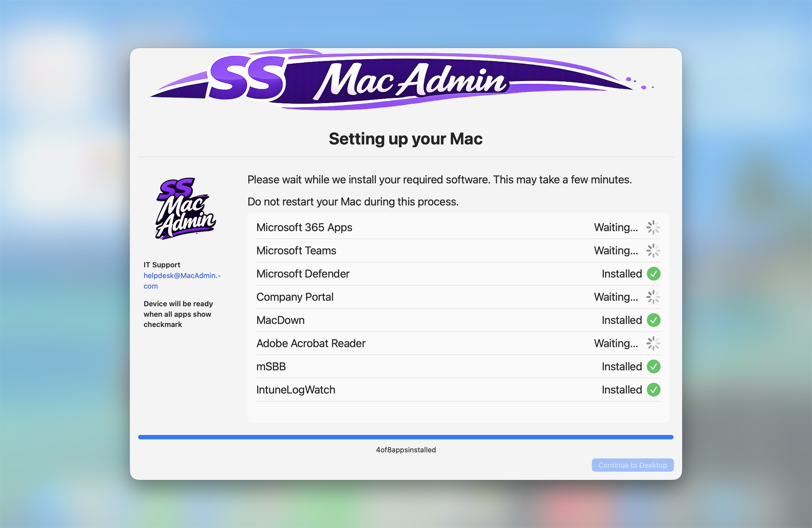Click the 4of8appsinstalled status text
This screenshot has width=812, height=528.
pyautogui.click(x=405, y=450)
